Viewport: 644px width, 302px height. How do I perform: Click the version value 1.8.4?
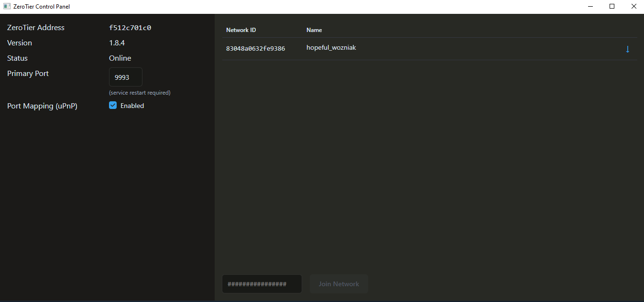pos(117,43)
